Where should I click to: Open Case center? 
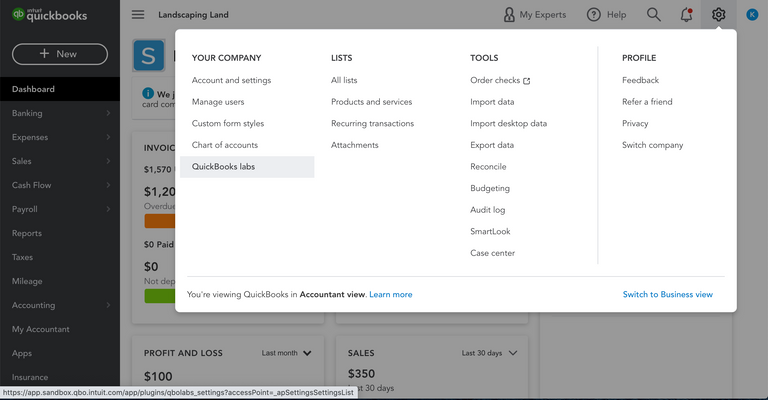coord(492,253)
